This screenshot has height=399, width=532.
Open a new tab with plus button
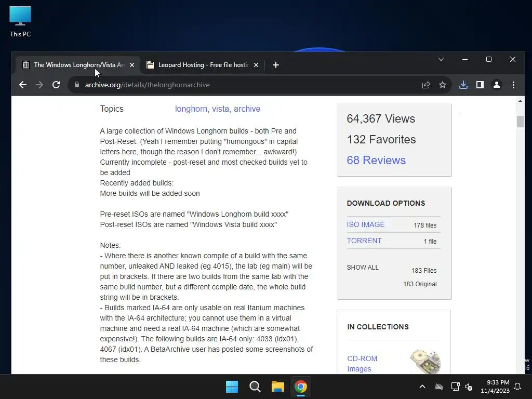pos(275,65)
